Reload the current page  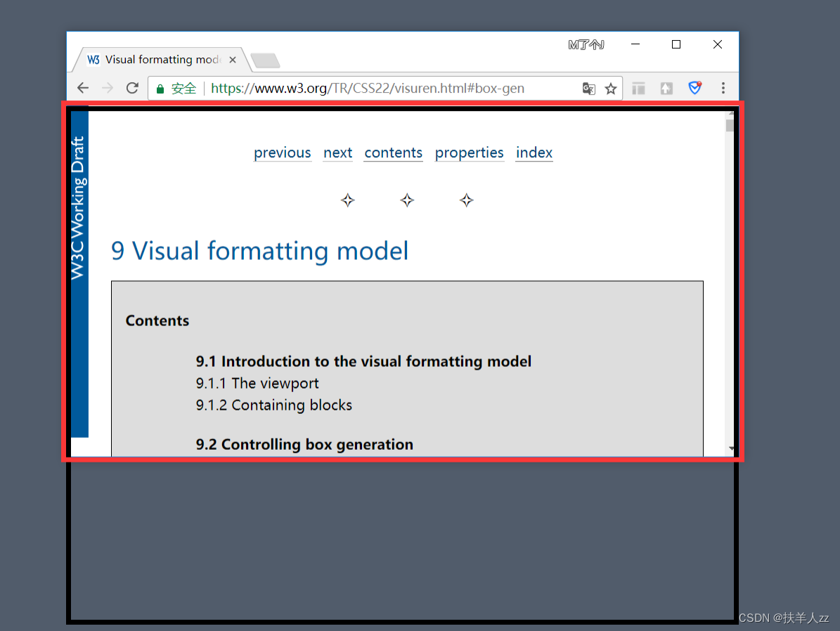click(x=132, y=88)
